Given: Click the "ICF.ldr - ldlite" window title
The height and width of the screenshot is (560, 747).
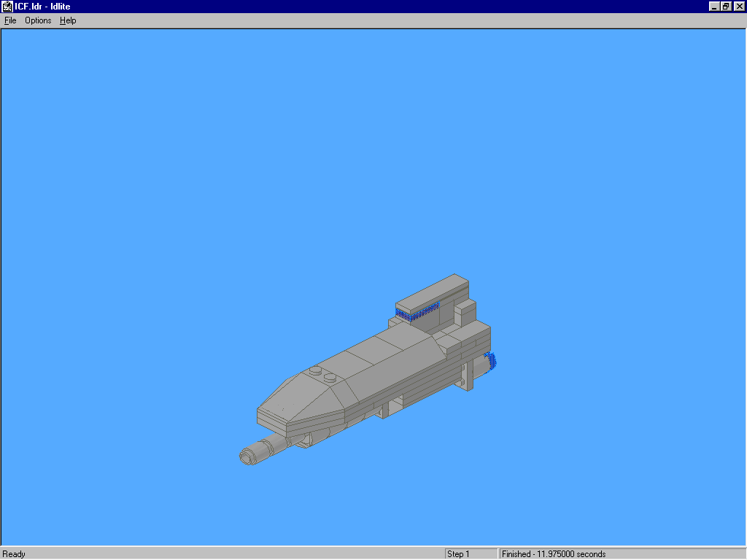Looking at the screenshot, I should [x=42, y=7].
